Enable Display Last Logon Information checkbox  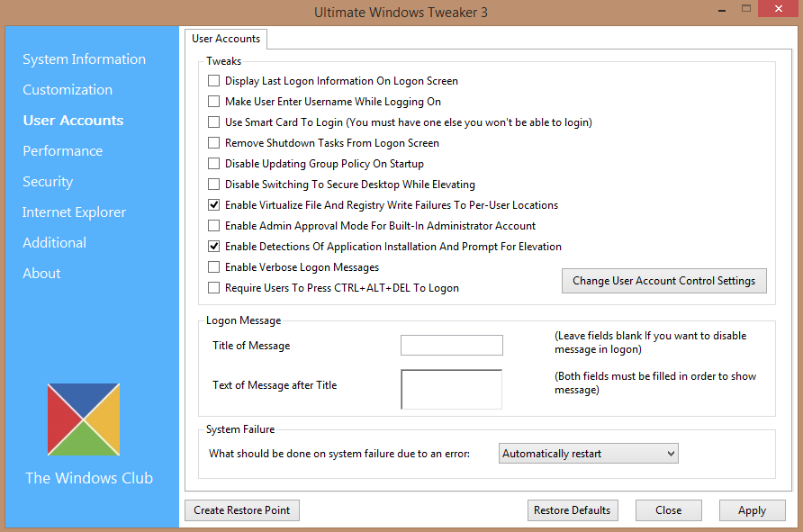213,81
